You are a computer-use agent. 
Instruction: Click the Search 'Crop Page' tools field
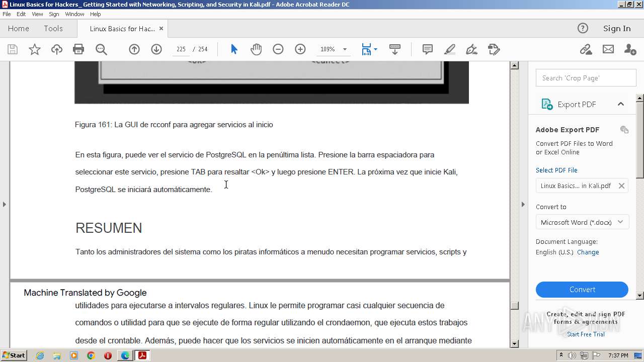[586, 78]
